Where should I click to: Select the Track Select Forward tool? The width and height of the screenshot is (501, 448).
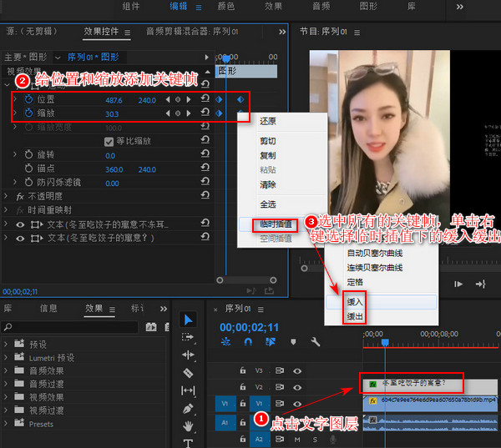[188, 337]
